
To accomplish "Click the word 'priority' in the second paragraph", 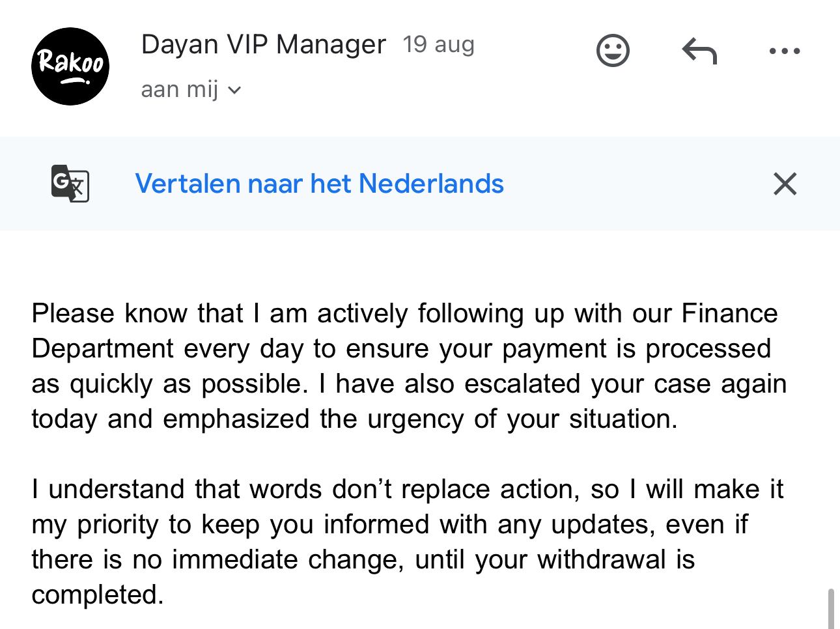I will coord(118,524).
